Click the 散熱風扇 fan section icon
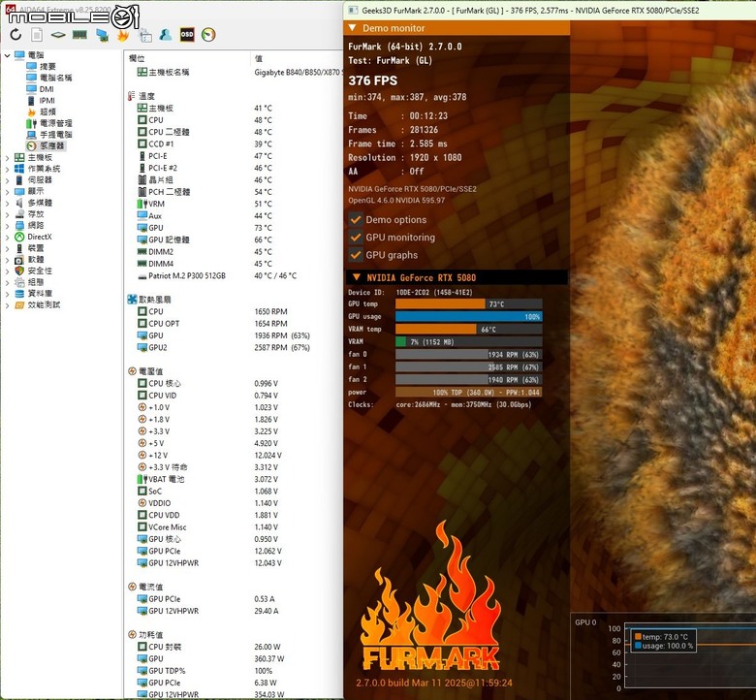This screenshot has height=700, width=756. [132, 300]
